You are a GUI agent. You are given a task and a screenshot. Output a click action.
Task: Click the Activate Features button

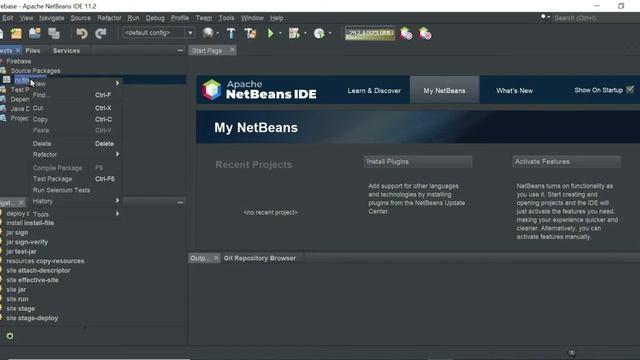pos(567,162)
